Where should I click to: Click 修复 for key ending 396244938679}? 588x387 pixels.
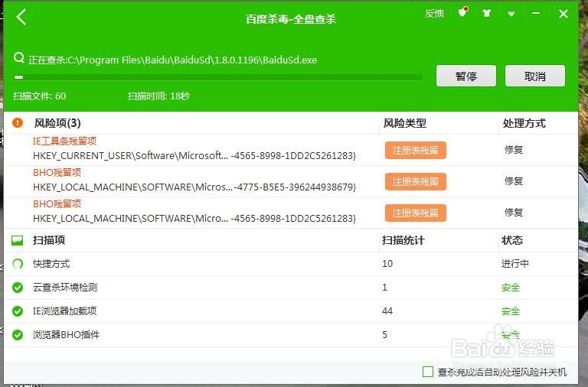point(514,181)
